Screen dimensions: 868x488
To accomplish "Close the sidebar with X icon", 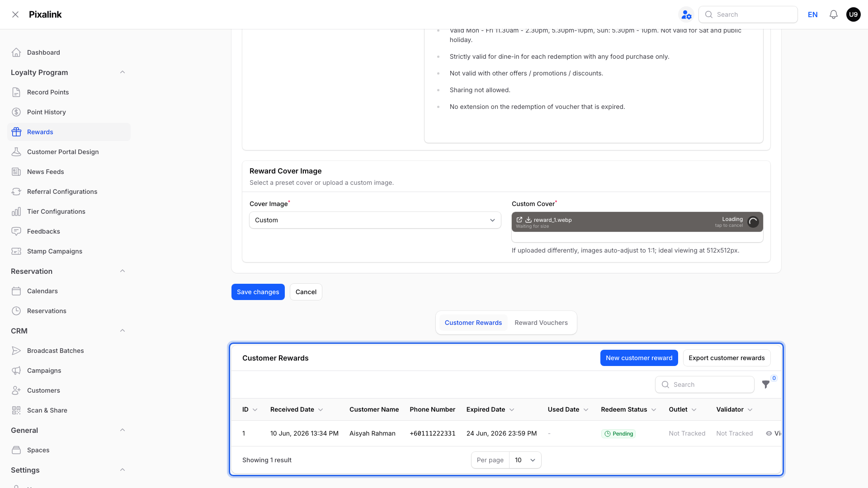I will 15,14.
